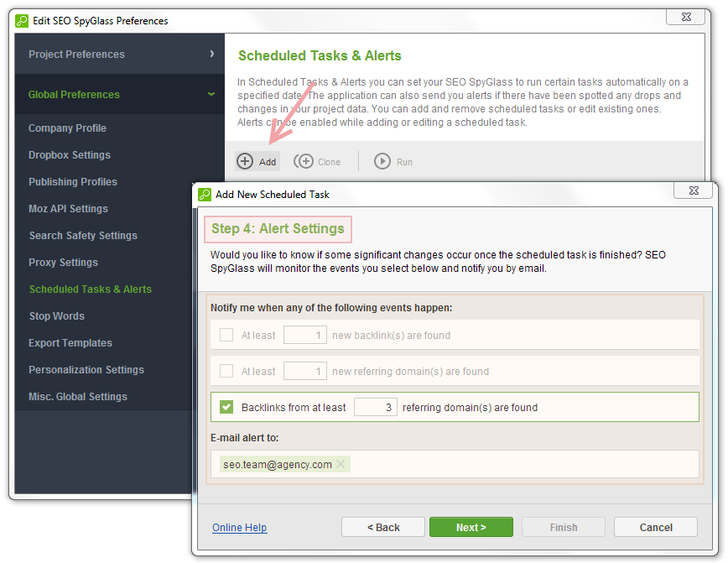This screenshot has height=563, width=728.
Task: Open Search Safety Settings
Action: (x=83, y=236)
